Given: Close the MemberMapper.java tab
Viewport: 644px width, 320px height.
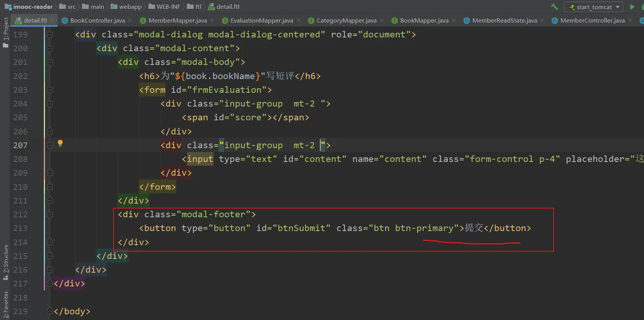Looking at the screenshot, I should coord(212,20).
